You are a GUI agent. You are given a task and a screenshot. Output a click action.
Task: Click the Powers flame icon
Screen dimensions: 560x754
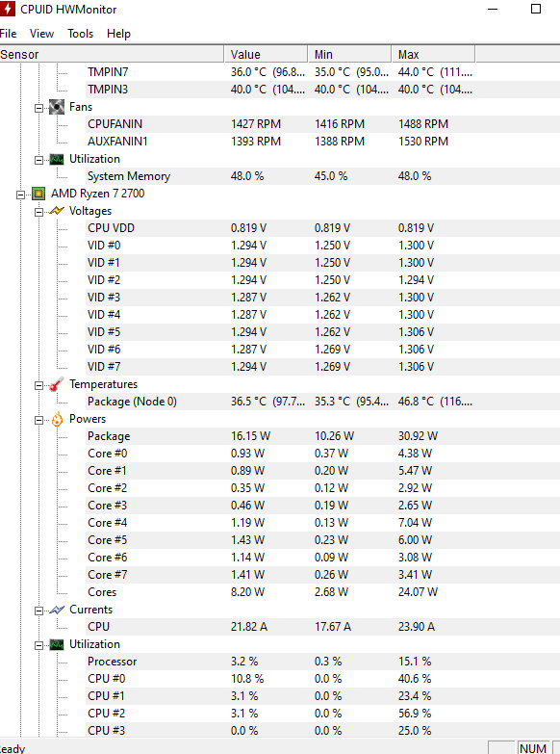click(x=57, y=419)
